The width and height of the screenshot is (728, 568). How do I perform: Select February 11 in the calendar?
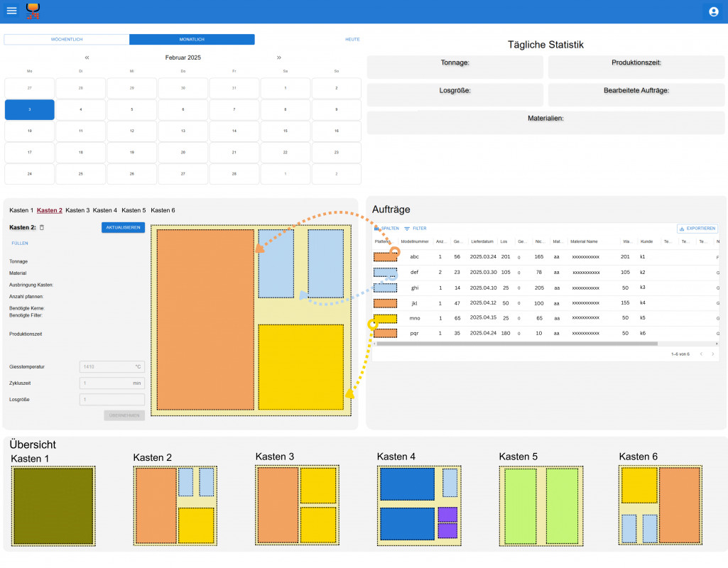[81, 131]
